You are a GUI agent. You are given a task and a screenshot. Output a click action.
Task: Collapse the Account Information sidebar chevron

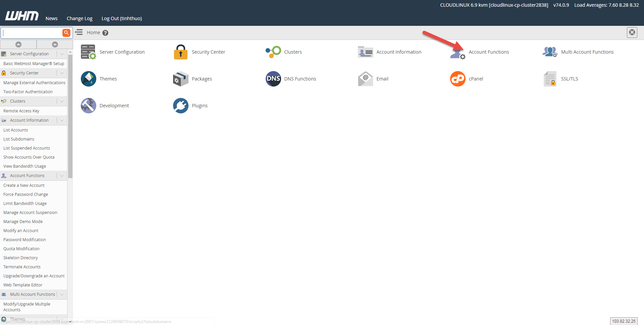[62, 120]
